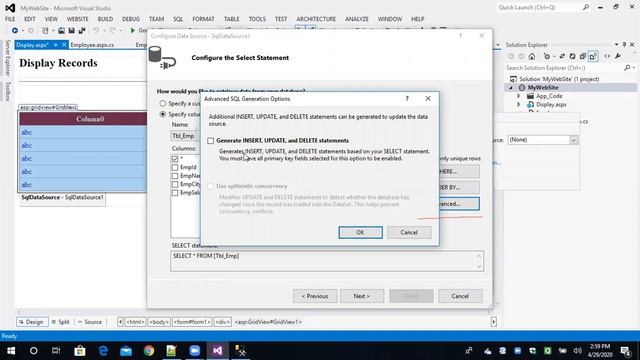Switch to the Employee.aspx.cs tab
640x360 pixels.
coord(92,45)
